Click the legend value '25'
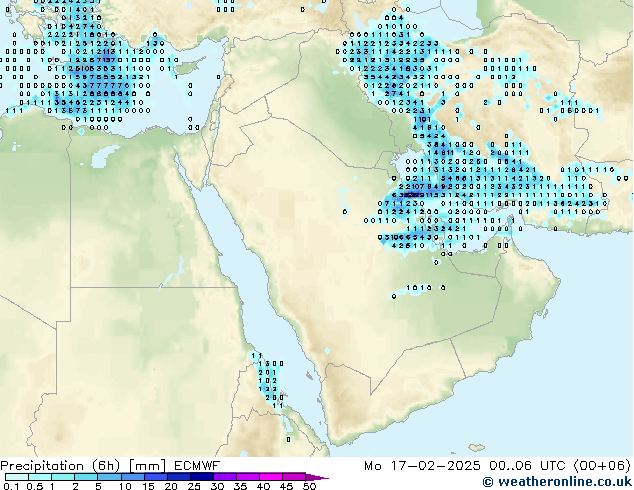The image size is (634, 490). pos(194,486)
